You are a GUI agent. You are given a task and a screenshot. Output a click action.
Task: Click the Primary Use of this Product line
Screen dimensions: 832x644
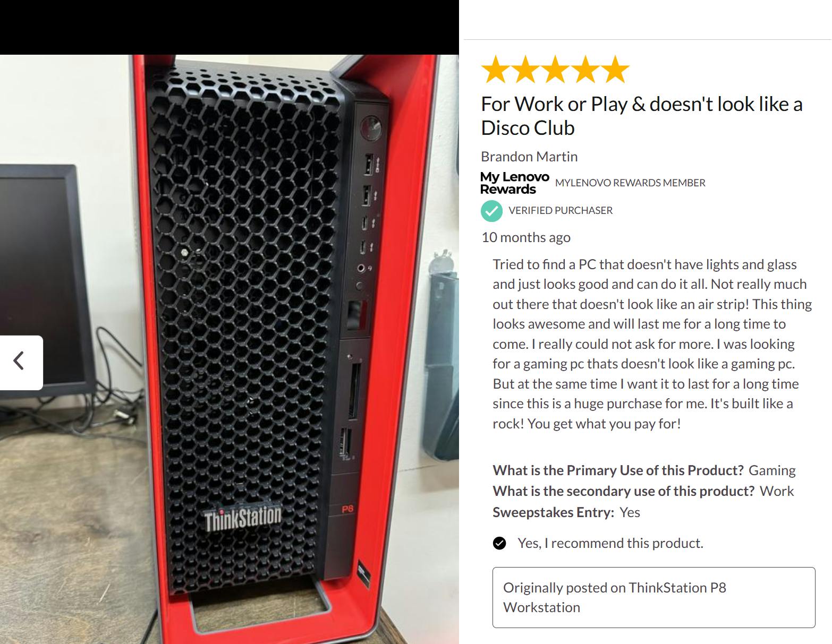[x=644, y=470]
